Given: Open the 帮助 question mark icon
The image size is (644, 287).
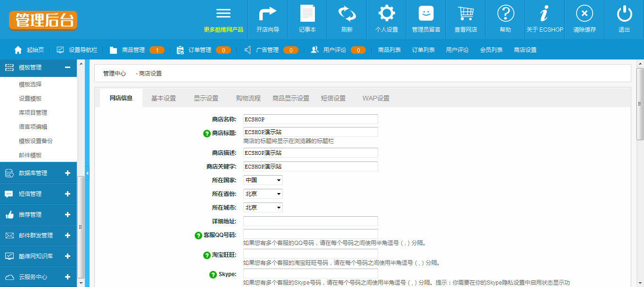Looking at the screenshot, I should tap(505, 14).
